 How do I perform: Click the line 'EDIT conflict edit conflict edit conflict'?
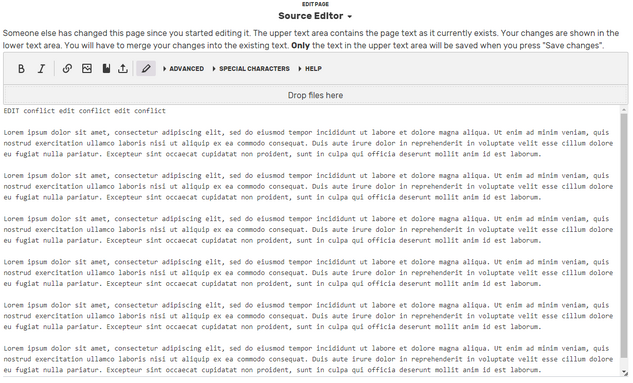coord(85,111)
